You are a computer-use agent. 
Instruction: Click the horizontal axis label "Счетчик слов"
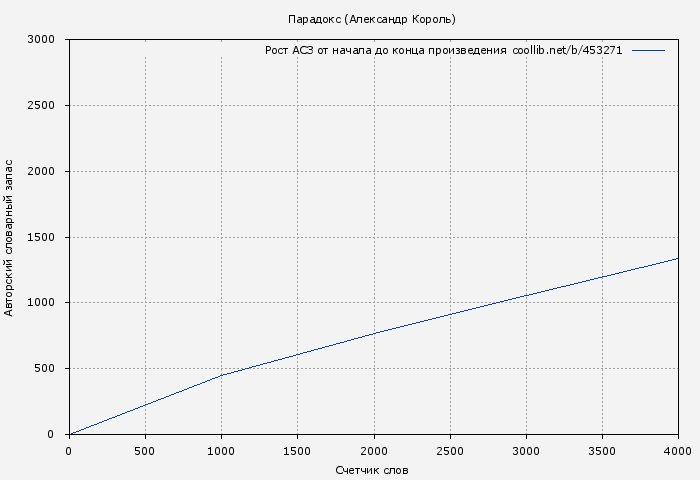pyautogui.click(x=372, y=470)
